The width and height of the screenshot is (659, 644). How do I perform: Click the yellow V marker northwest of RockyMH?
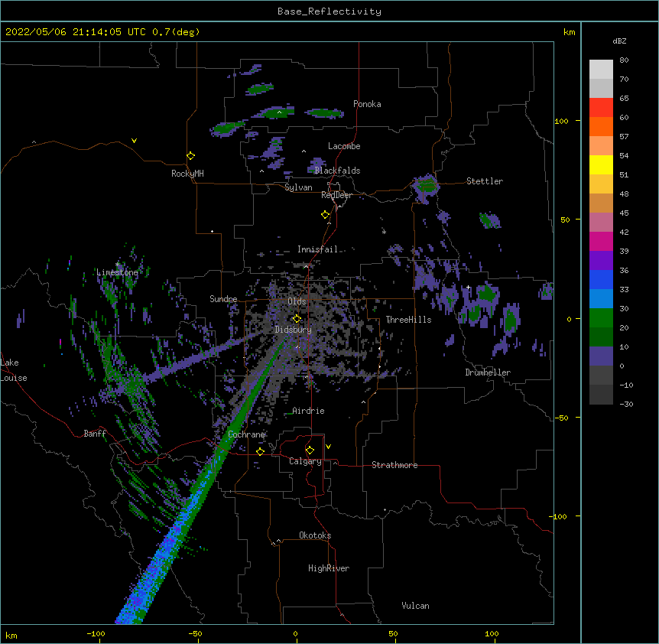[x=134, y=141]
